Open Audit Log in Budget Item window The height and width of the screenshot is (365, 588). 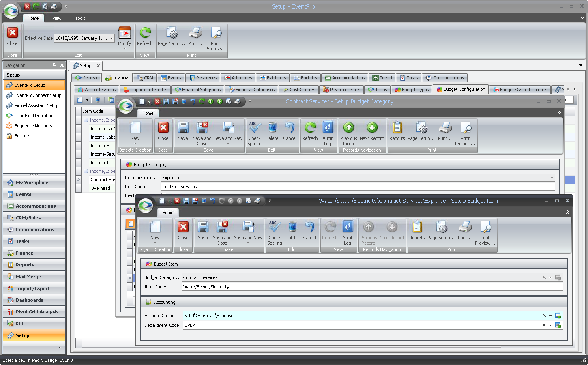348,233
